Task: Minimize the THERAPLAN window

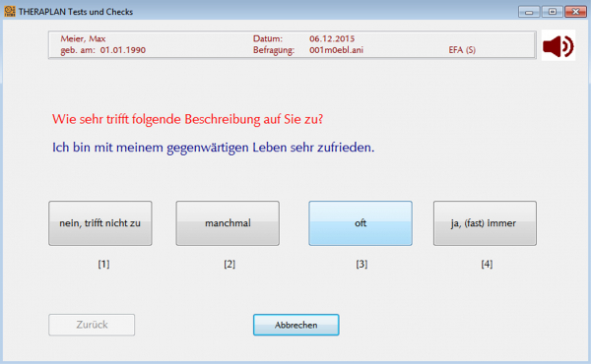Action: pyautogui.click(x=529, y=12)
